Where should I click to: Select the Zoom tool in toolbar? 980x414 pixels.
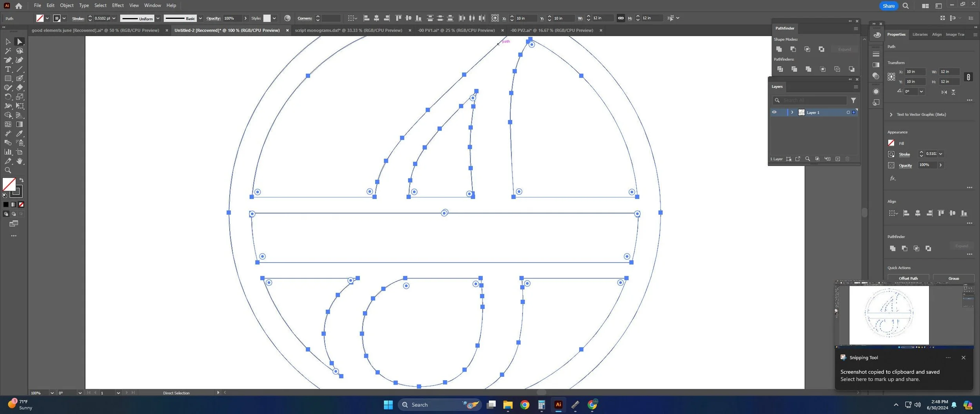tap(7, 170)
